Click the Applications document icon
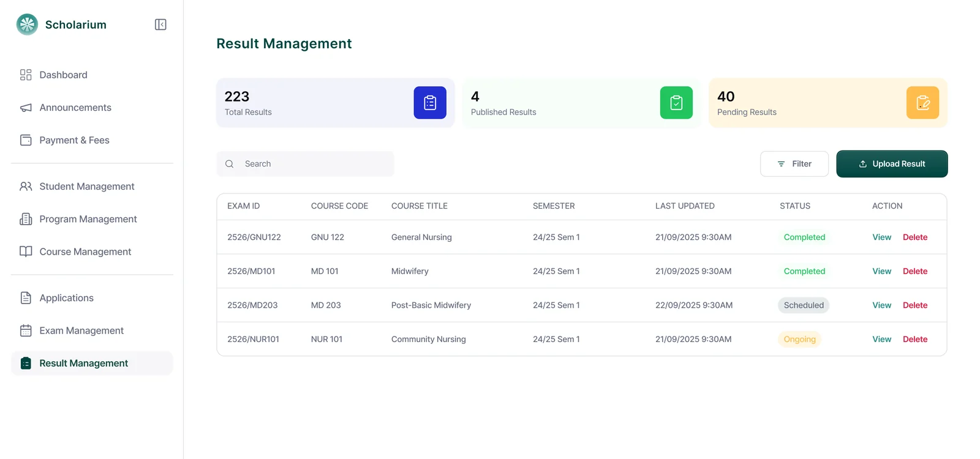This screenshot has height=459, width=980. point(26,298)
